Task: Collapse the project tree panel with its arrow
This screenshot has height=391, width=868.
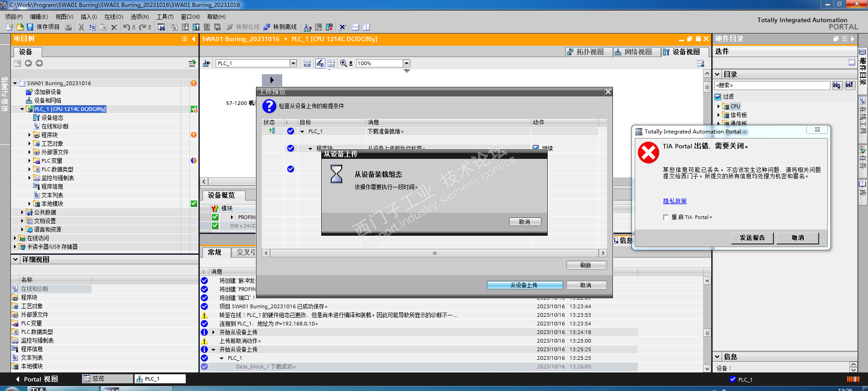Action: pyautogui.click(x=194, y=39)
